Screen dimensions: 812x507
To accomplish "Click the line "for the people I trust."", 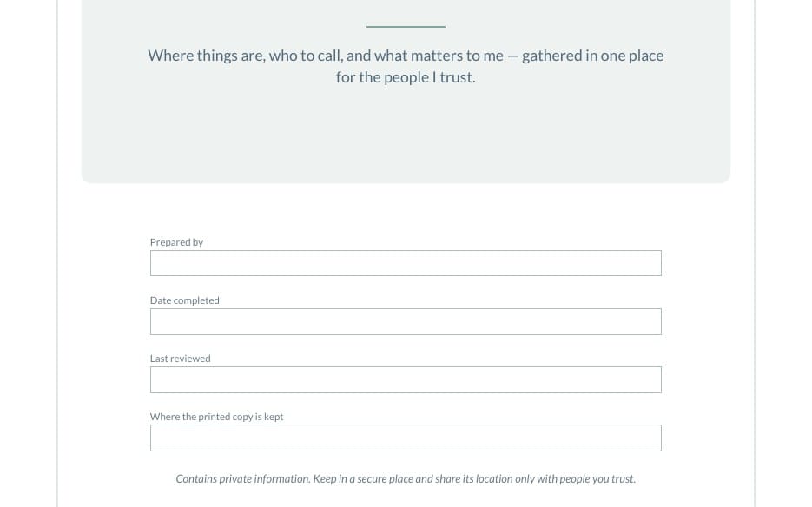I will (406, 77).
